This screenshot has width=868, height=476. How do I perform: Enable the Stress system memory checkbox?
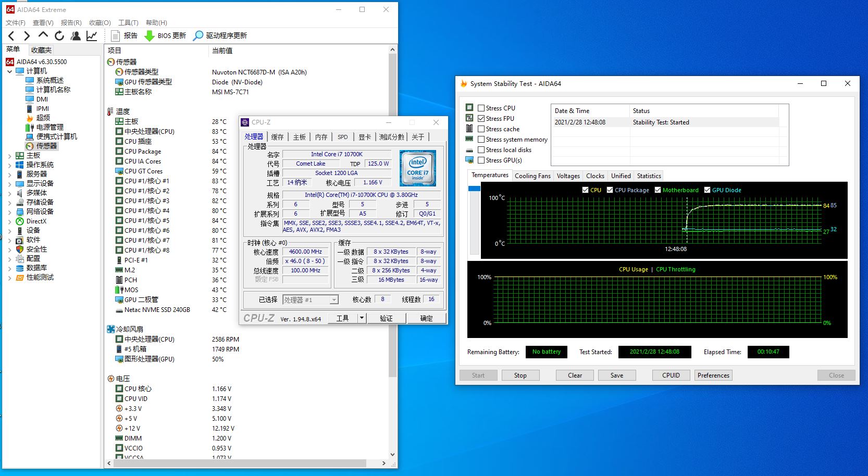click(481, 140)
